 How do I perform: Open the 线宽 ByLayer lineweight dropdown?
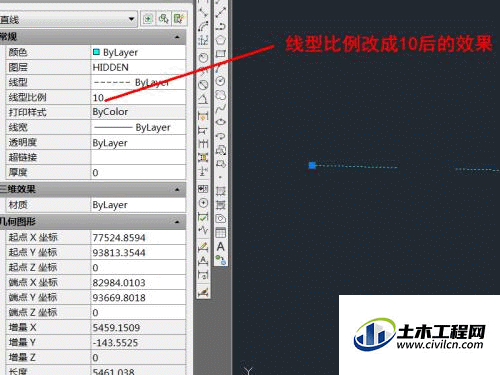tap(138, 127)
